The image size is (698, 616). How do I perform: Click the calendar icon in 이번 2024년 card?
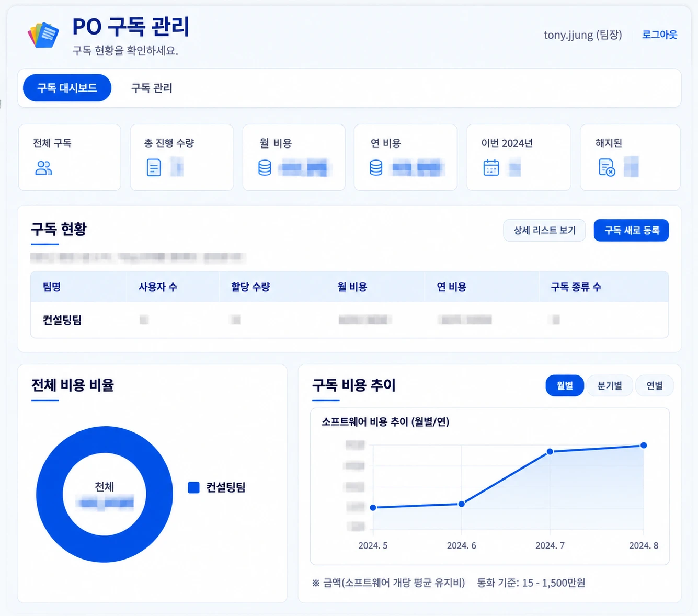pos(491,168)
